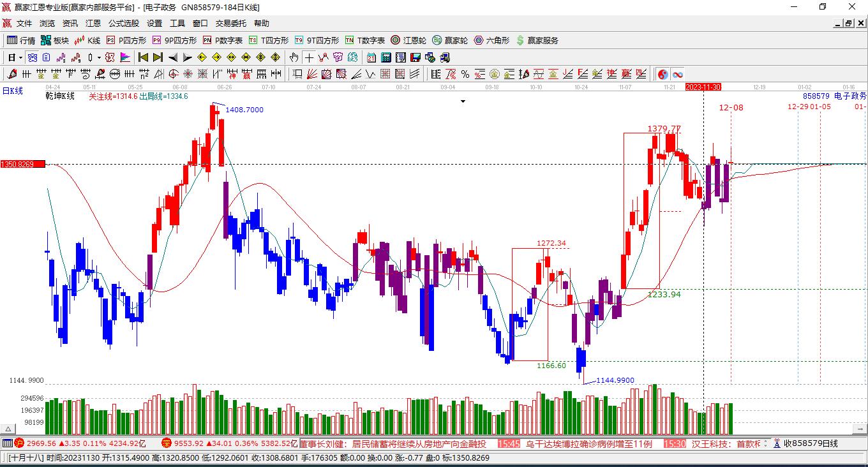The width and height of the screenshot is (868, 467).
Task: Click the 1233.94 price label
Action: coord(664,294)
